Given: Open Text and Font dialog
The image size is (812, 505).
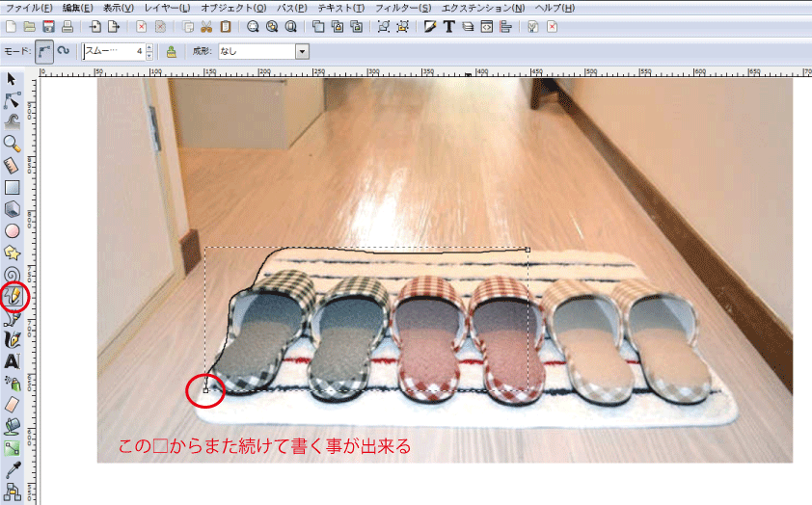Looking at the screenshot, I should tap(449, 26).
